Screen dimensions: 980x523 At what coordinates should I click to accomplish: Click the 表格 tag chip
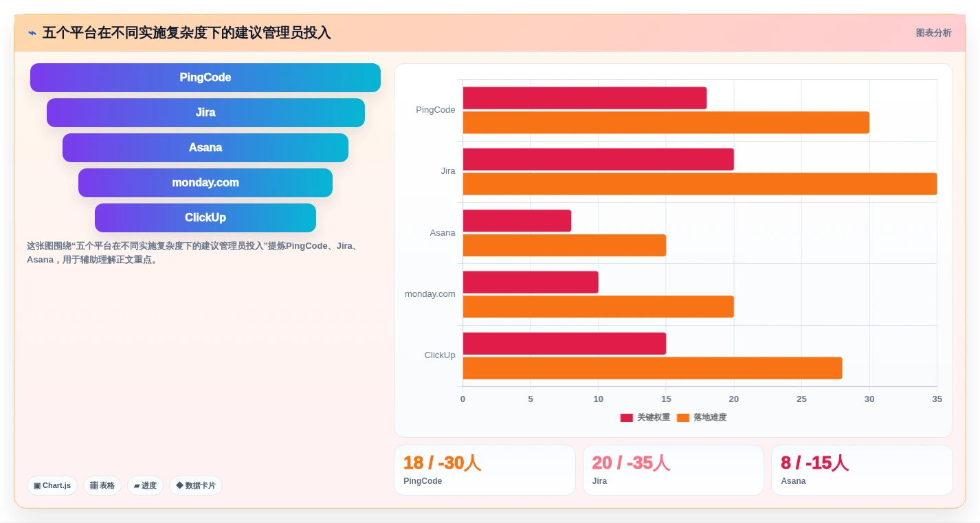pyautogui.click(x=102, y=486)
